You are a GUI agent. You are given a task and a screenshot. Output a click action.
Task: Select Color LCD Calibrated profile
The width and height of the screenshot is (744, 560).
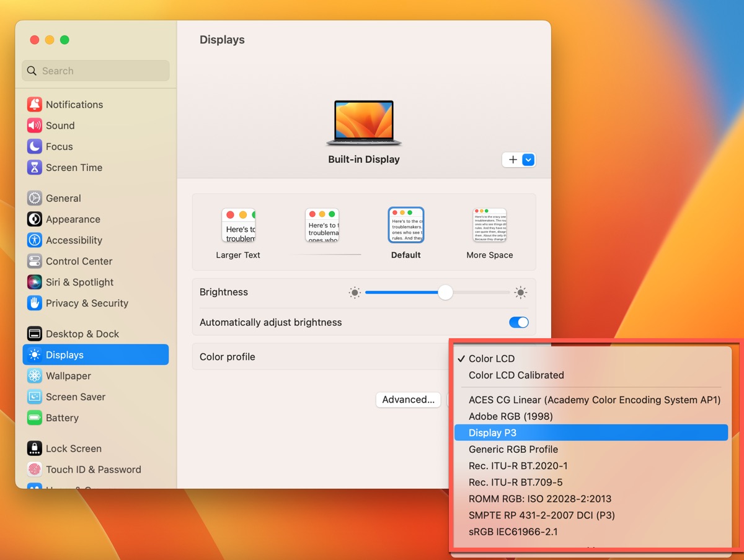tap(516, 375)
